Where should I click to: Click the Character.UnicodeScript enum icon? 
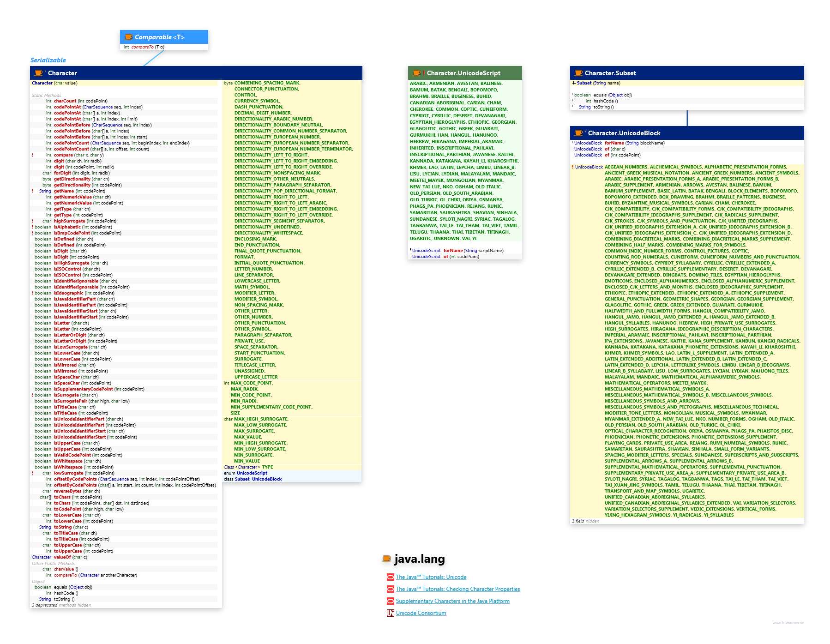[417, 73]
